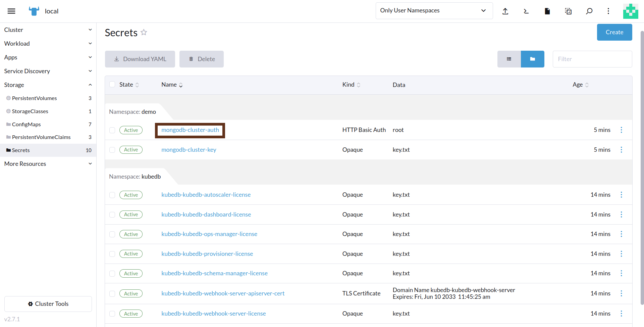This screenshot has width=644, height=327.
Task: Go to ConfigMaps in the sidebar
Action: click(x=26, y=124)
